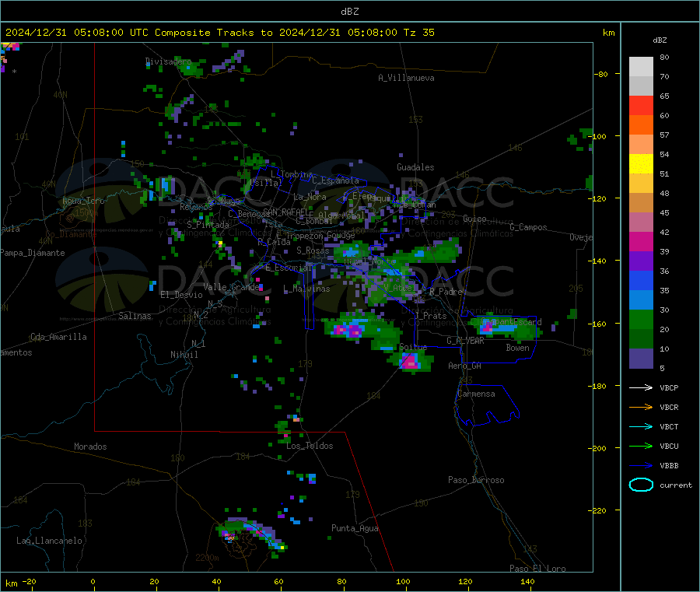The height and width of the screenshot is (592, 700).
Task: Select the yellow swatch between 54 and 51
Action: (641, 164)
